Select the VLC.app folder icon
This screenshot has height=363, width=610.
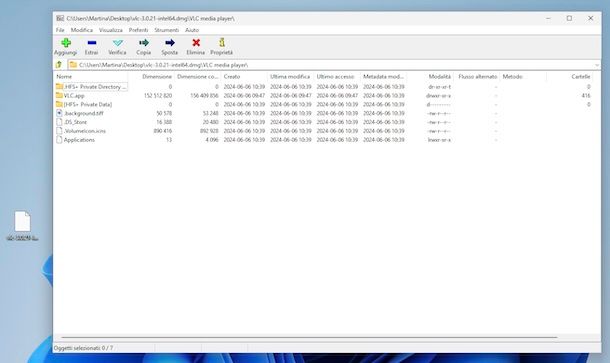coord(59,95)
